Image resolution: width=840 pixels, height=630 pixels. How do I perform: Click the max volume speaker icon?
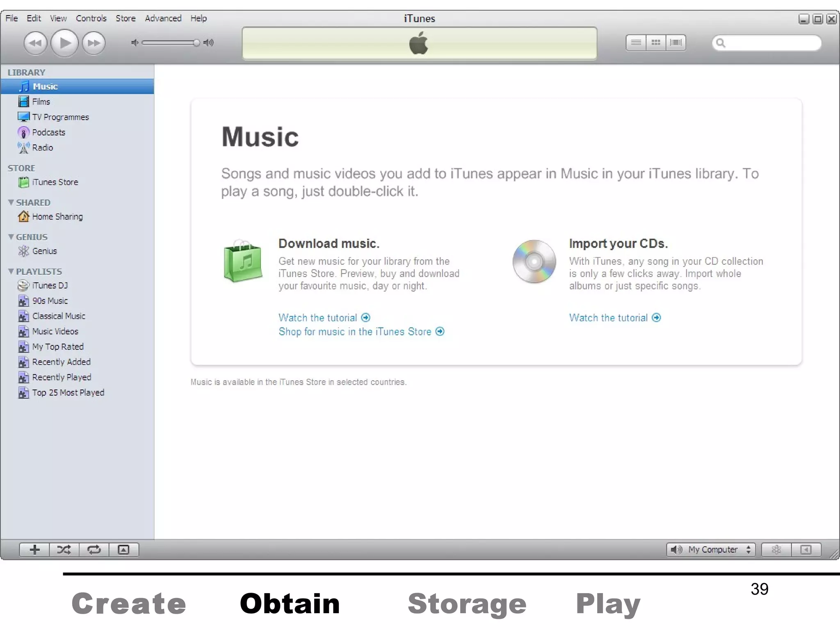point(209,43)
